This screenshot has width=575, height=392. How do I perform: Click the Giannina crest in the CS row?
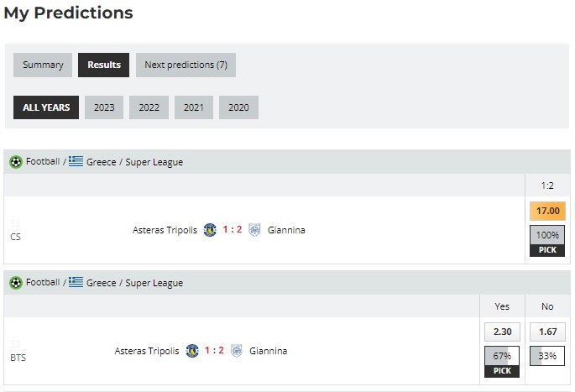tap(254, 230)
